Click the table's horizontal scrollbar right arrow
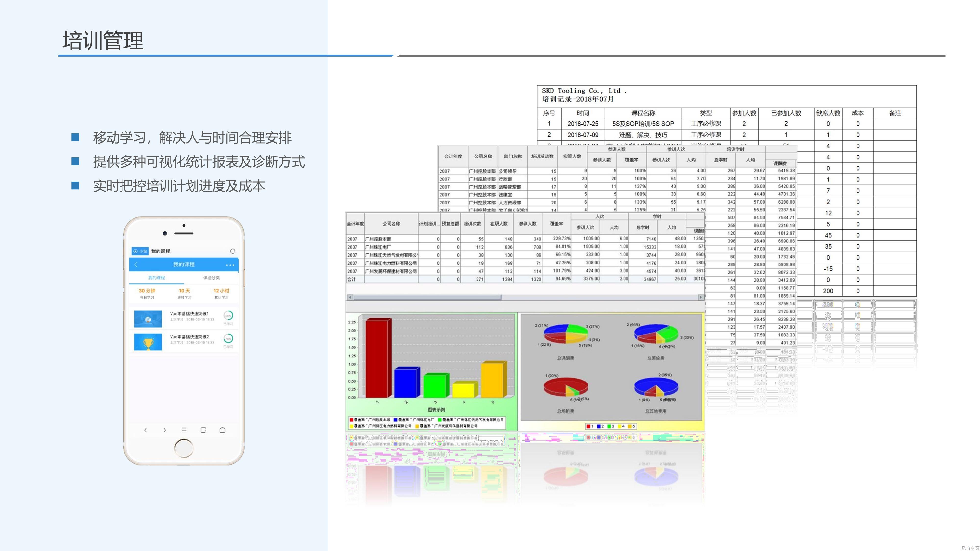This screenshot has height=551, width=980. [701, 297]
